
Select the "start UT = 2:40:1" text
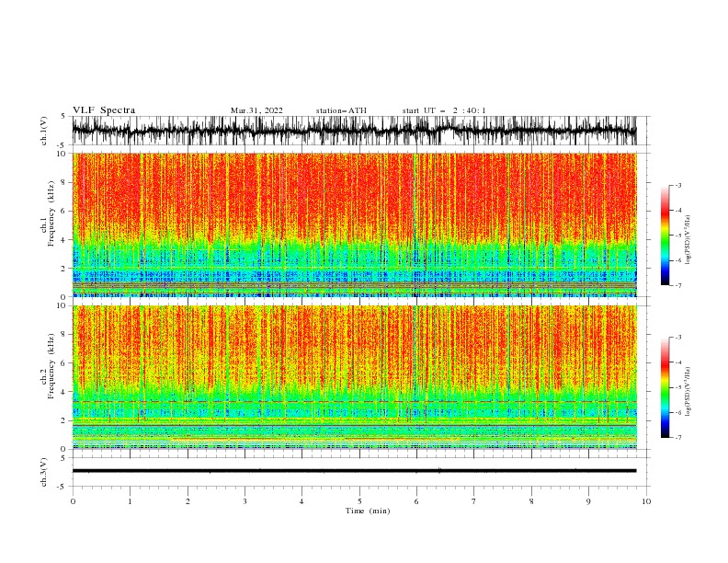click(x=444, y=110)
